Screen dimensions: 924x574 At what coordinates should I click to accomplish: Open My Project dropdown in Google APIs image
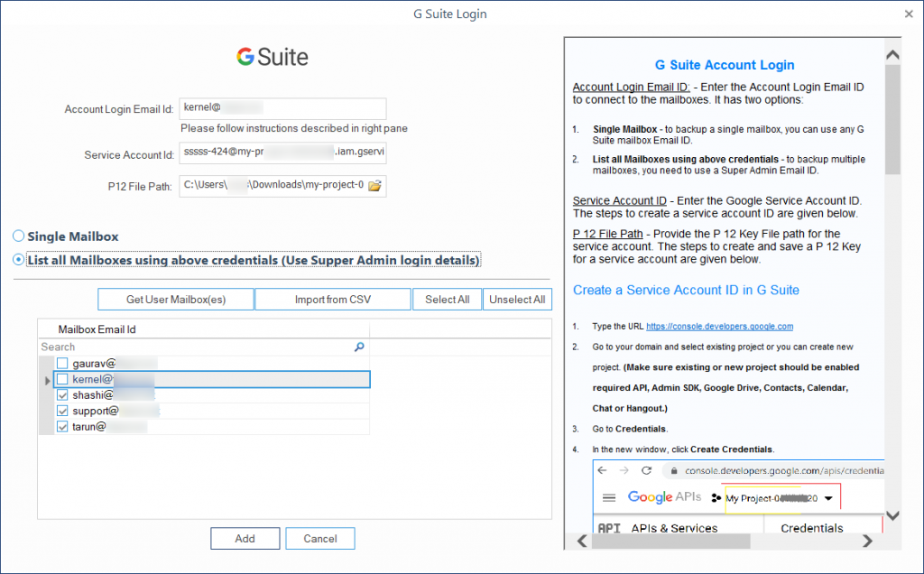click(828, 498)
